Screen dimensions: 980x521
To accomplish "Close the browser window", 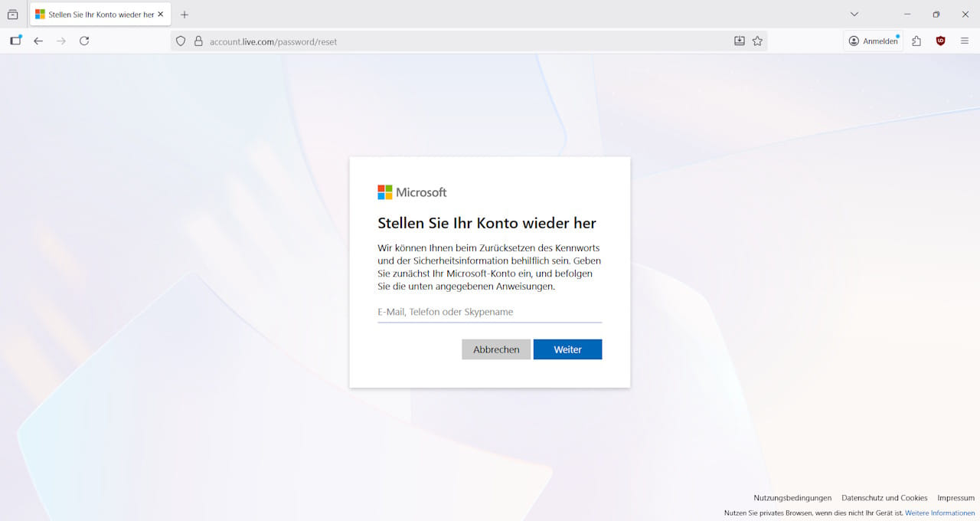I will [x=965, y=15].
